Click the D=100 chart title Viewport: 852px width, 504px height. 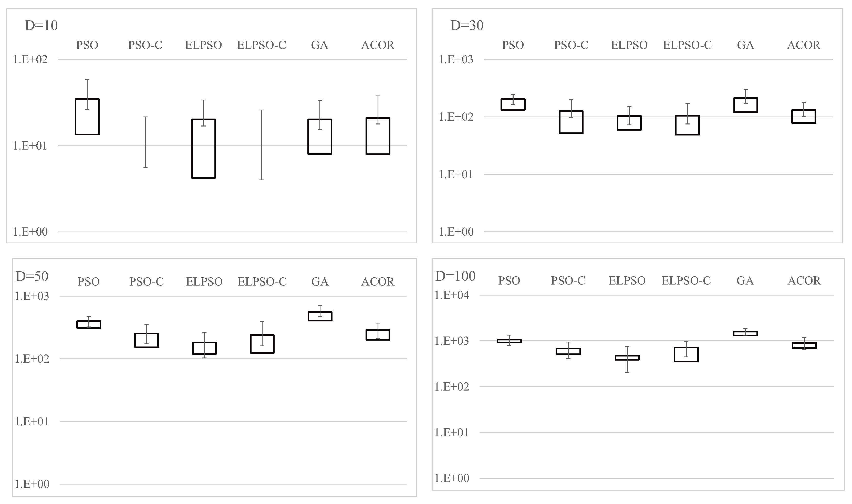coord(455,276)
